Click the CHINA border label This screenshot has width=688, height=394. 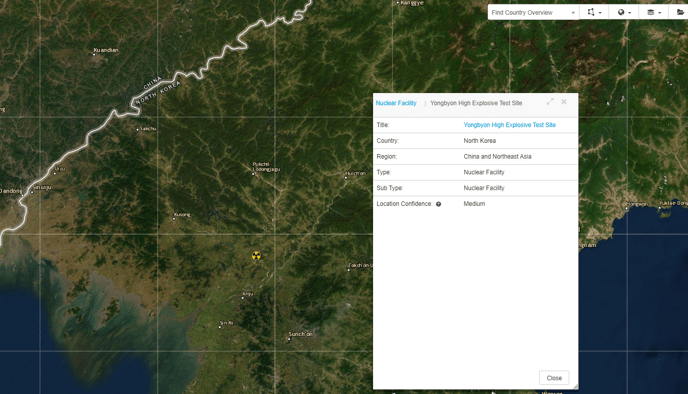[152, 82]
